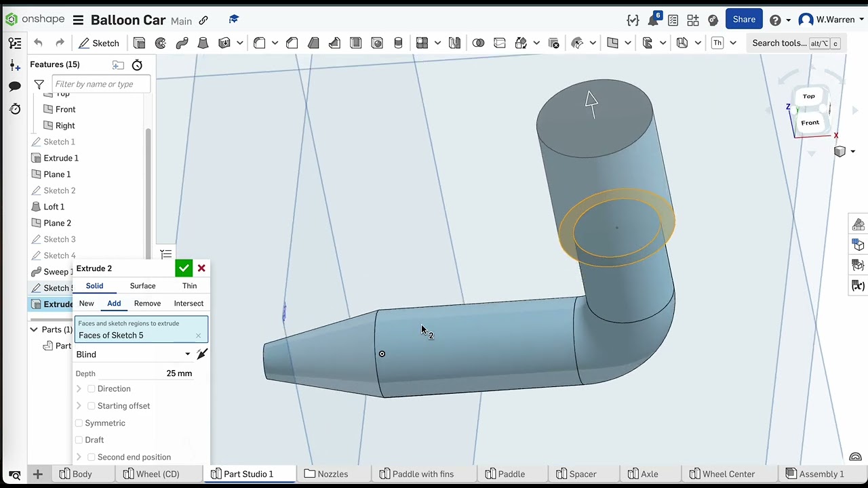Tick the Starting offset checkbox
Image resolution: width=868 pixels, height=488 pixels.
tap(92, 406)
